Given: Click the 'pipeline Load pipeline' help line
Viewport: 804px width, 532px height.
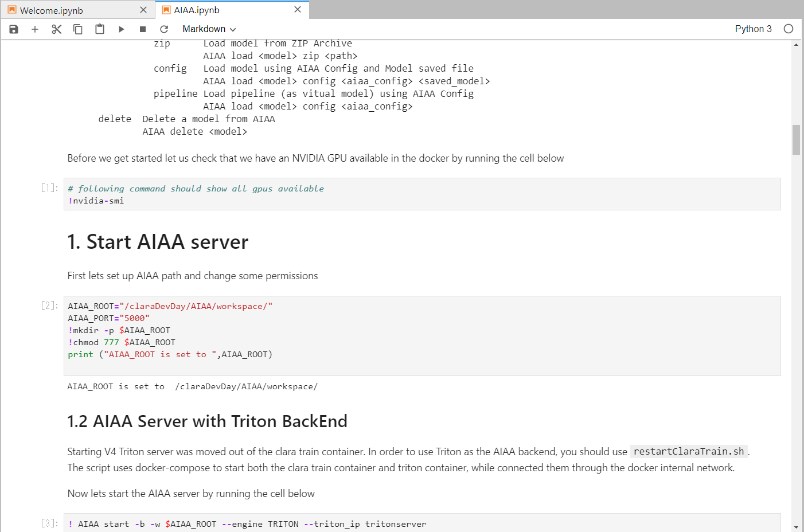Looking at the screenshot, I should pos(314,94).
